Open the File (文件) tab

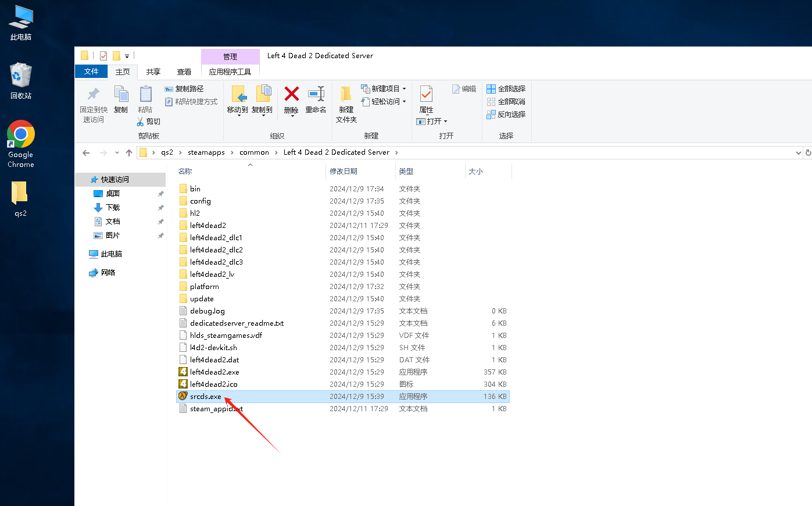(x=91, y=72)
